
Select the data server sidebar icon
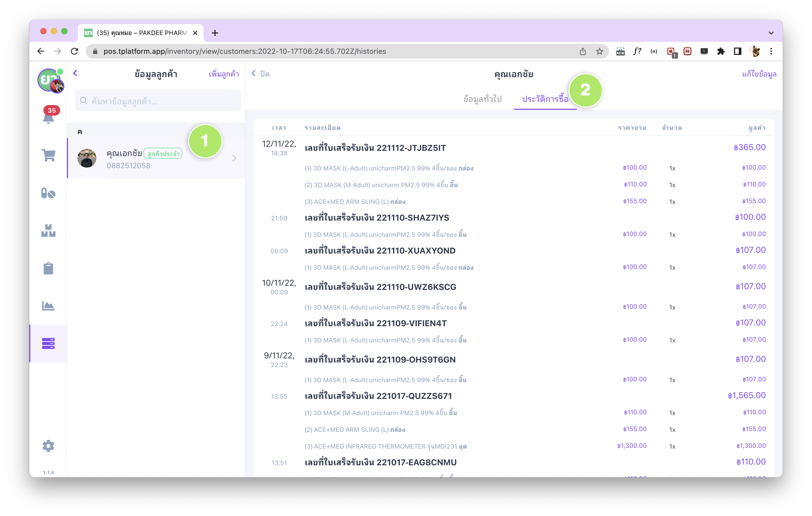point(48,343)
